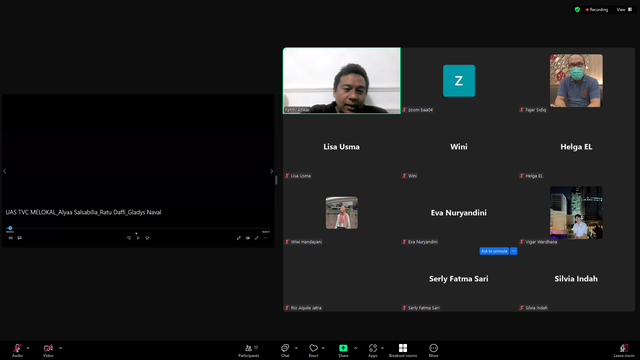Select Fajar Sidiq's profile picture
Screen dimensions: 640x360
click(576, 81)
